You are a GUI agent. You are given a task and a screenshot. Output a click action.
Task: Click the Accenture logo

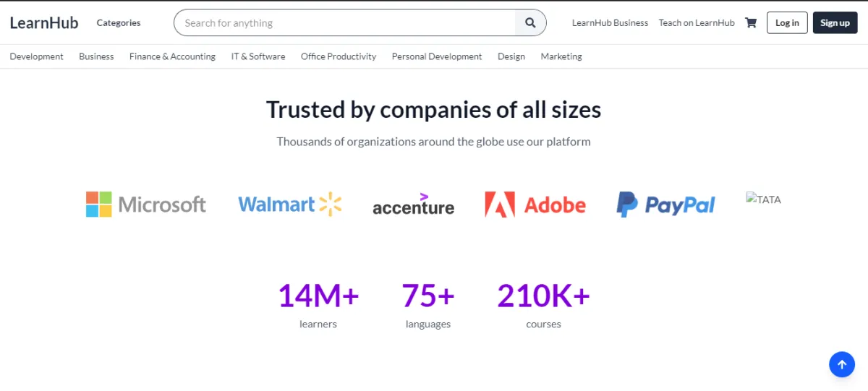(413, 205)
